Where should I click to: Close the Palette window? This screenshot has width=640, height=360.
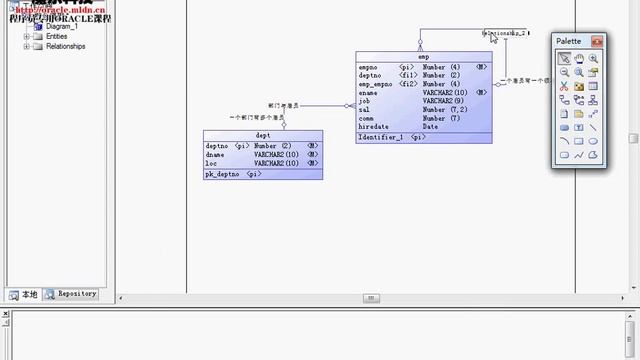(597, 41)
